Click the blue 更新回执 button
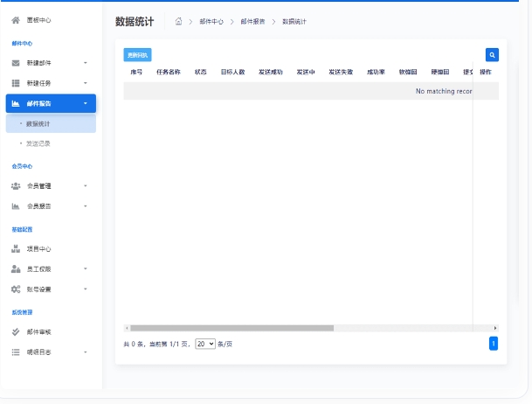The height and width of the screenshot is (404, 532). click(137, 55)
